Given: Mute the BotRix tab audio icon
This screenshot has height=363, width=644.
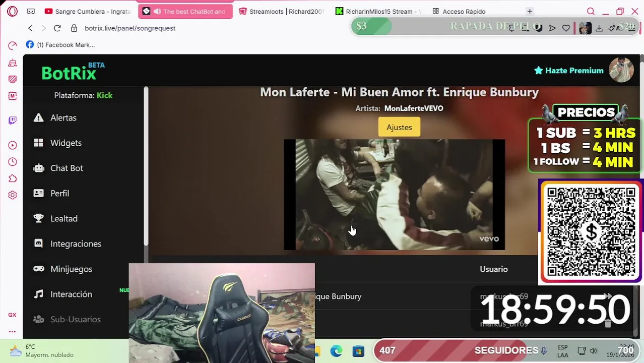Looking at the screenshot, I should [x=157, y=11].
